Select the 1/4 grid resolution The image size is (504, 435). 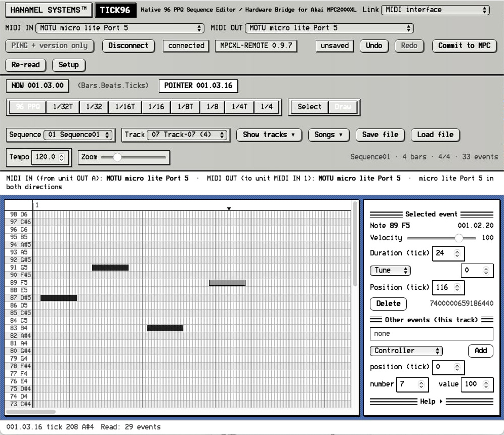click(267, 107)
